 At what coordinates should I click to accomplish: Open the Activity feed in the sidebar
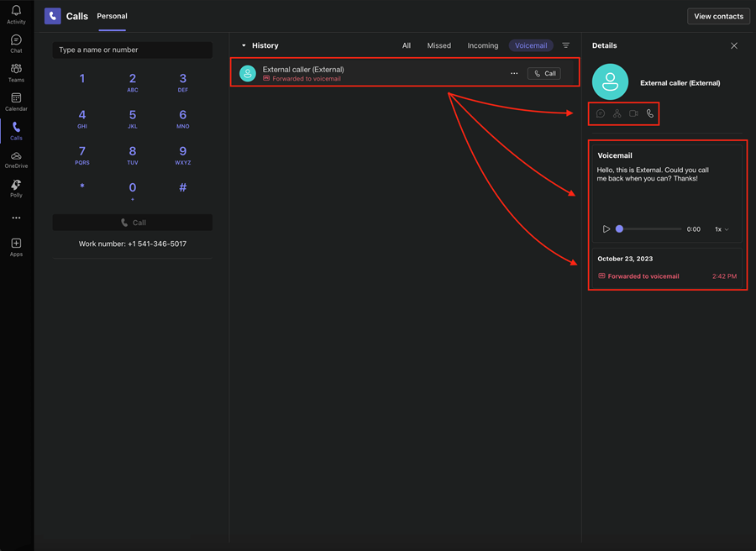[x=16, y=14]
